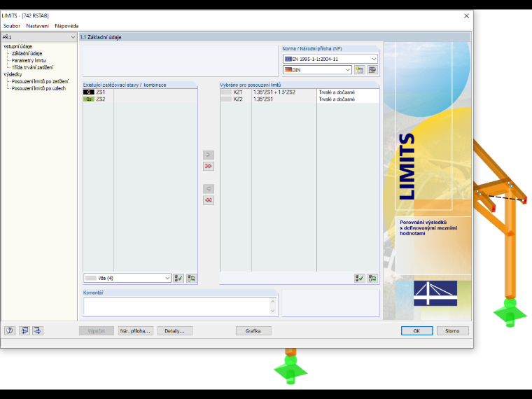This screenshot has width=532, height=399.
Task: Click the single right arrow add button
Action: [x=209, y=155]
